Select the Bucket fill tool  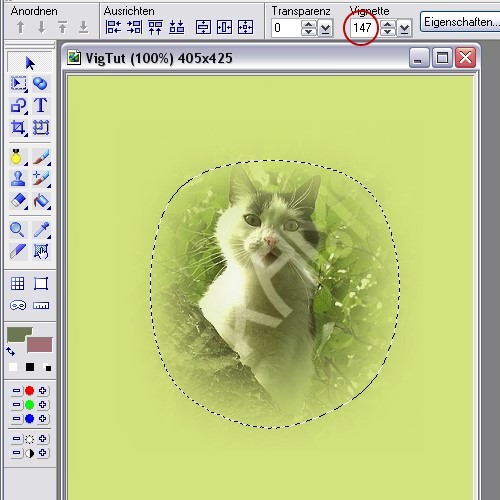[41, 201]
